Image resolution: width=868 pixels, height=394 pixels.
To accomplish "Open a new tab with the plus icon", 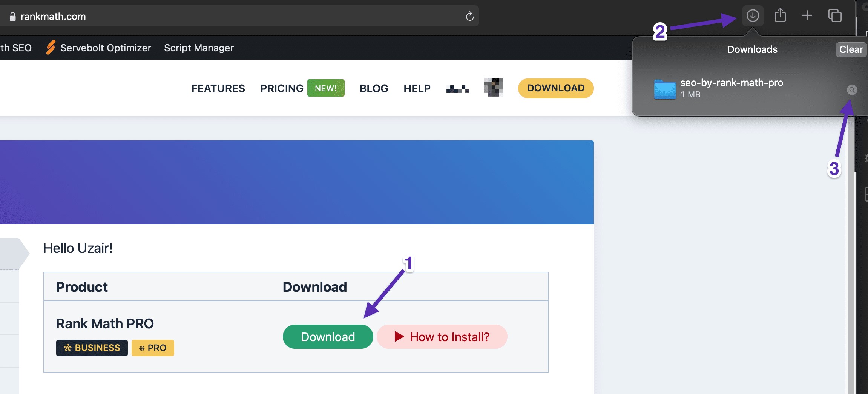I will point(807,16).
